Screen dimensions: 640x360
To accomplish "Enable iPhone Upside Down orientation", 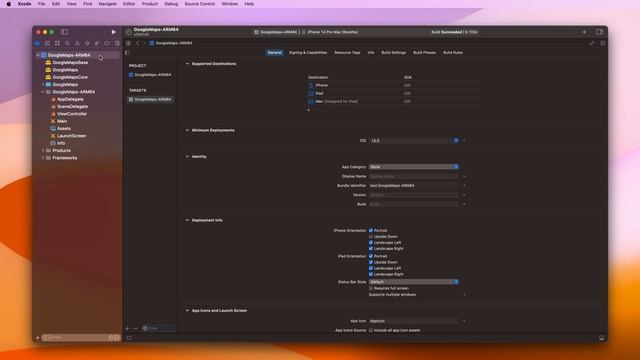I will tap(371, 237).
